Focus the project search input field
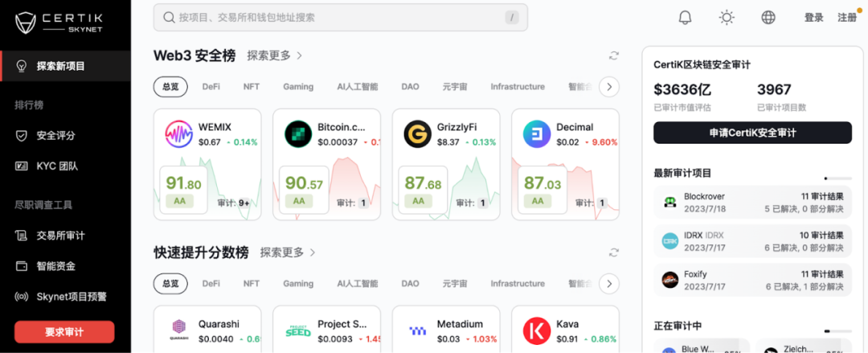868x353 pixels. 341,18
